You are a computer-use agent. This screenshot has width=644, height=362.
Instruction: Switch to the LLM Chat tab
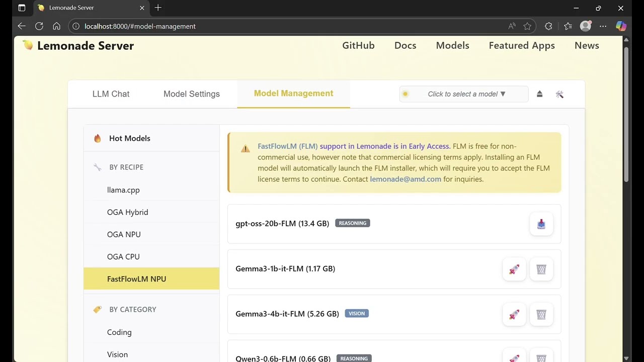(111, 94)
